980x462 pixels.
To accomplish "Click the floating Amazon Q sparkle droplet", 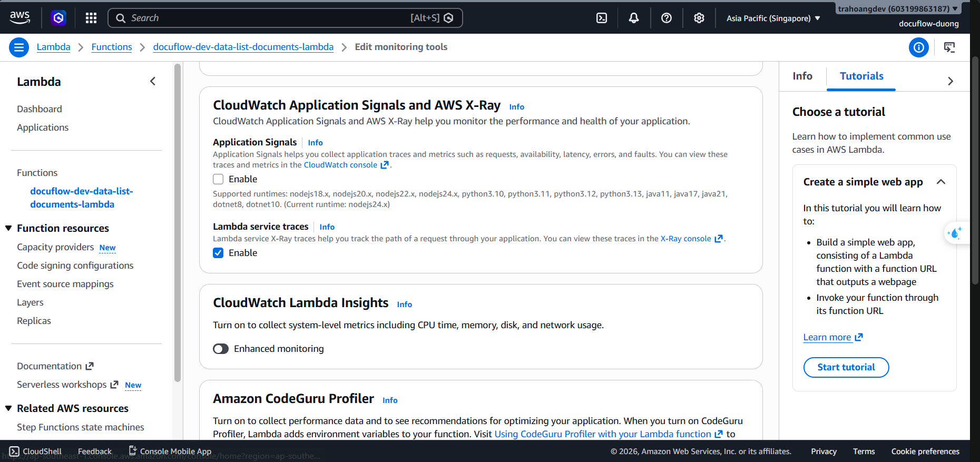I will 955,232.
